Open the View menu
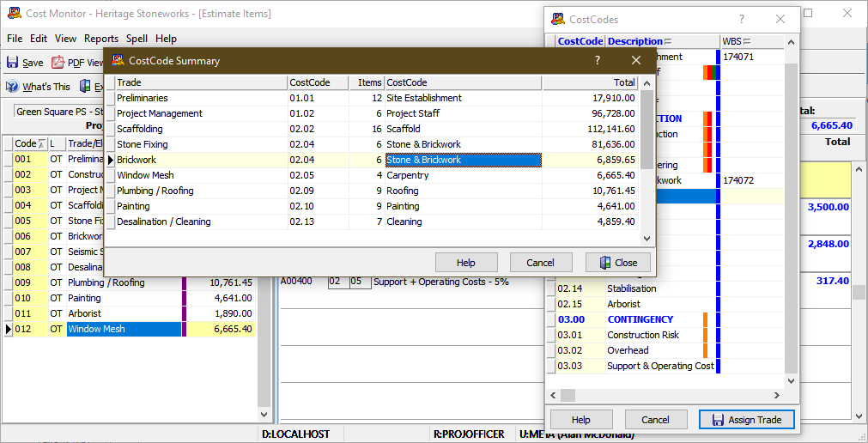The width and height of the screenshot is (868, 443). click(65, 39)
